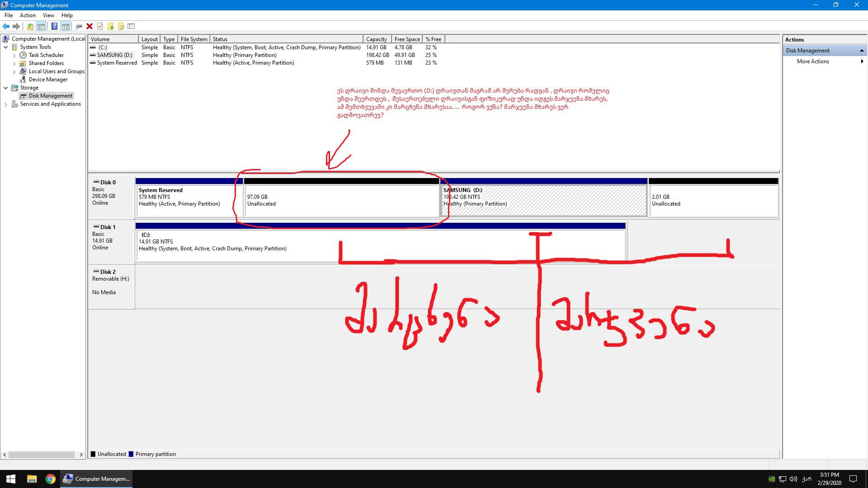The height and width of the screenshot is (488, 868).
Task: Click the Up One Level folder icon
Action: (x=30, y=26)
